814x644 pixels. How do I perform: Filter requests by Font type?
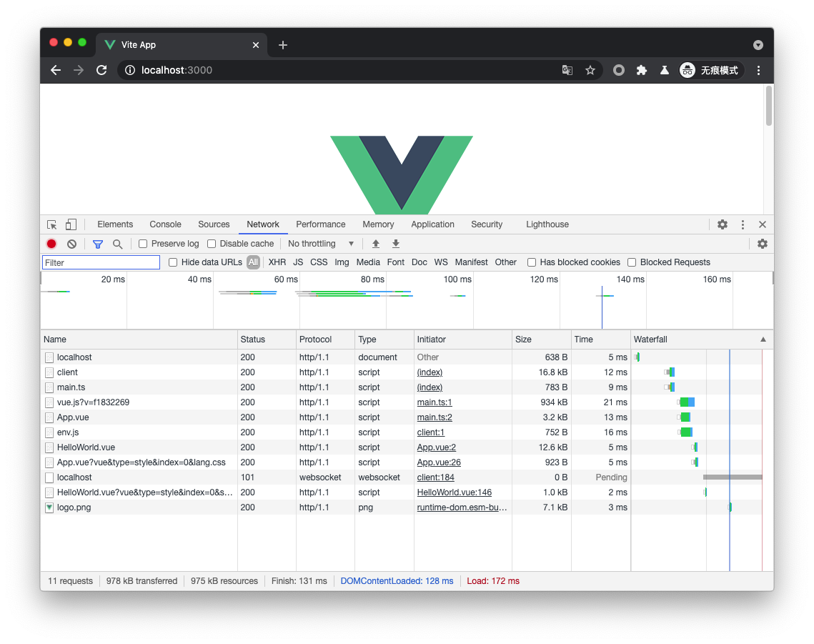396,262
